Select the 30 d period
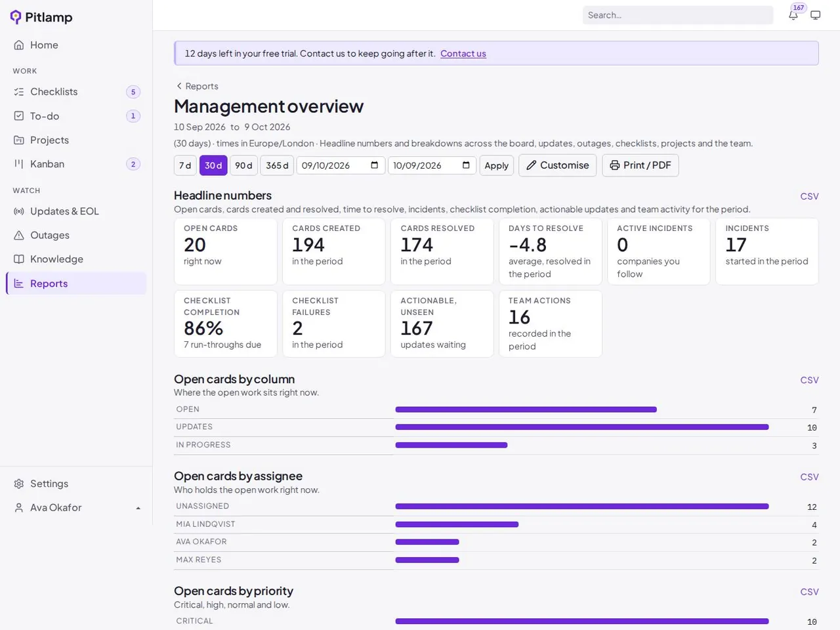This screenshot has width=840, height=630. [x=213, y=165]
